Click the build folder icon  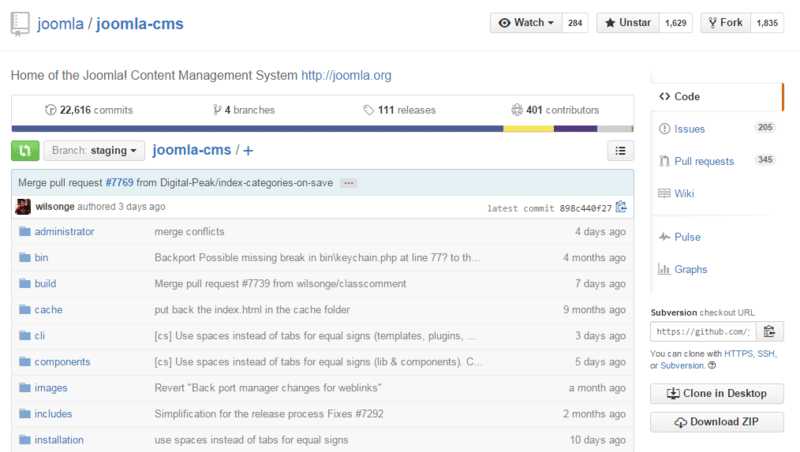24,284
